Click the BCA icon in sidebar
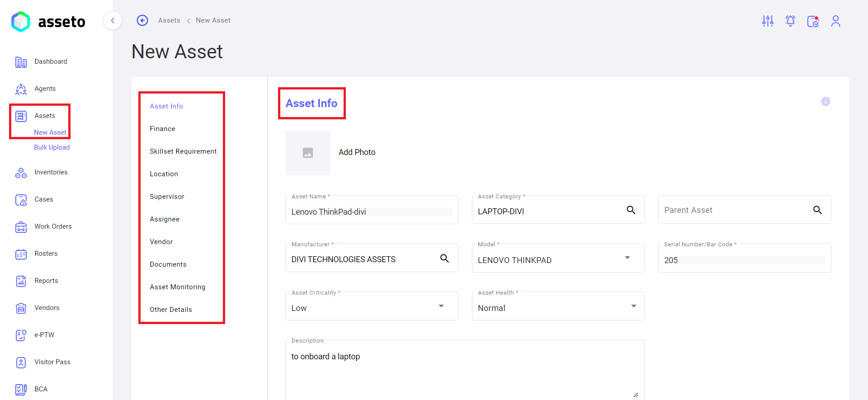Viewport: 868px width, 400px height. [x=21, y=390]
